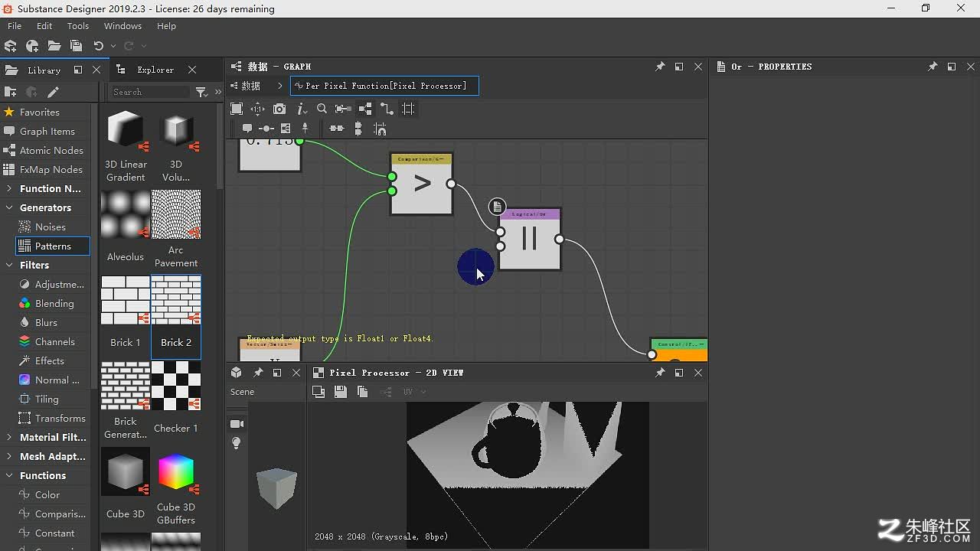Pin the Graph panel
This screenshot has height=551, width=980.
(660, 67)
